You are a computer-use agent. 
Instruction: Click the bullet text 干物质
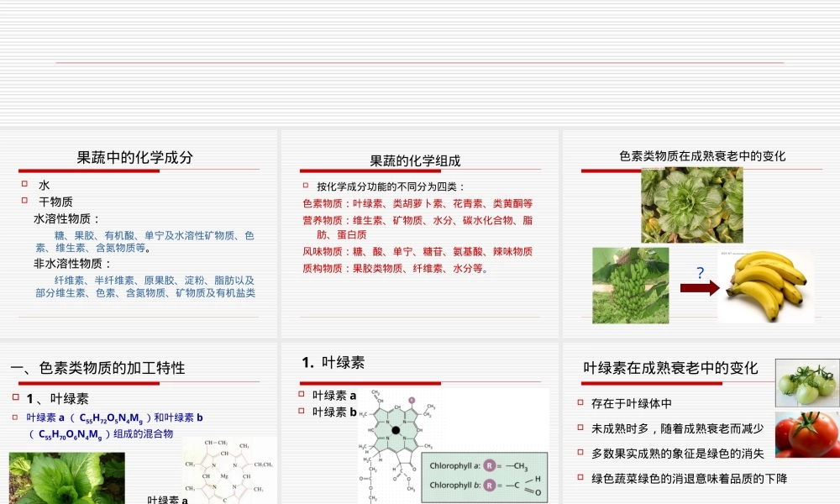tap(55, 202)
